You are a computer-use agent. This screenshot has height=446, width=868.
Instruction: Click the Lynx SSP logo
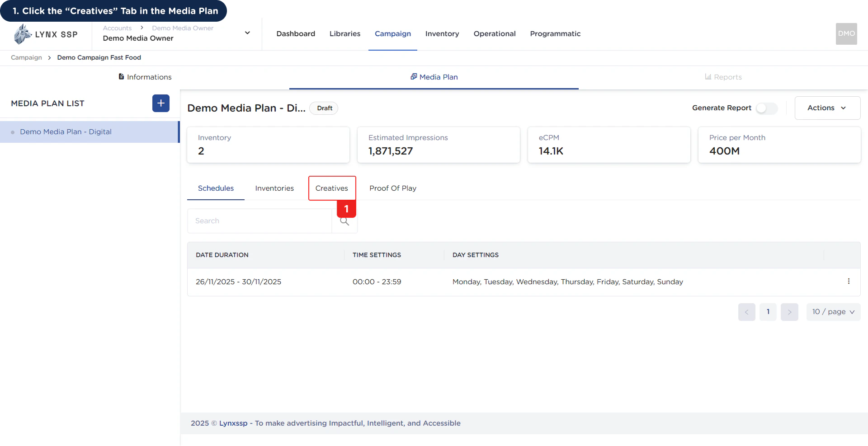pos(45,34)
